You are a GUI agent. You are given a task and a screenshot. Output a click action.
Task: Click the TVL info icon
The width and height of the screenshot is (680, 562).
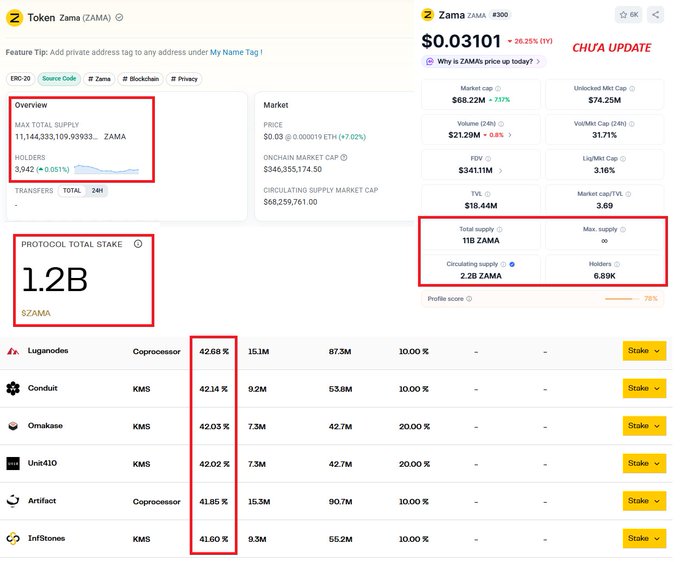(487, 194)
